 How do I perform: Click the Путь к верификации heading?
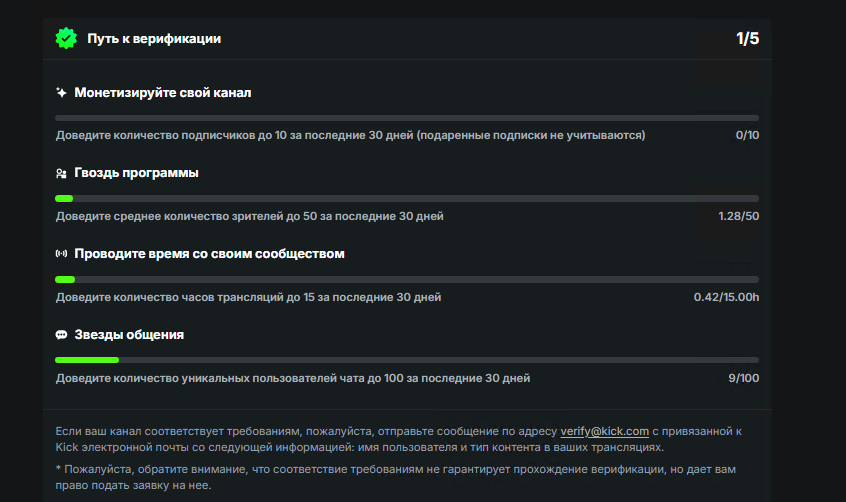[154, 39]
